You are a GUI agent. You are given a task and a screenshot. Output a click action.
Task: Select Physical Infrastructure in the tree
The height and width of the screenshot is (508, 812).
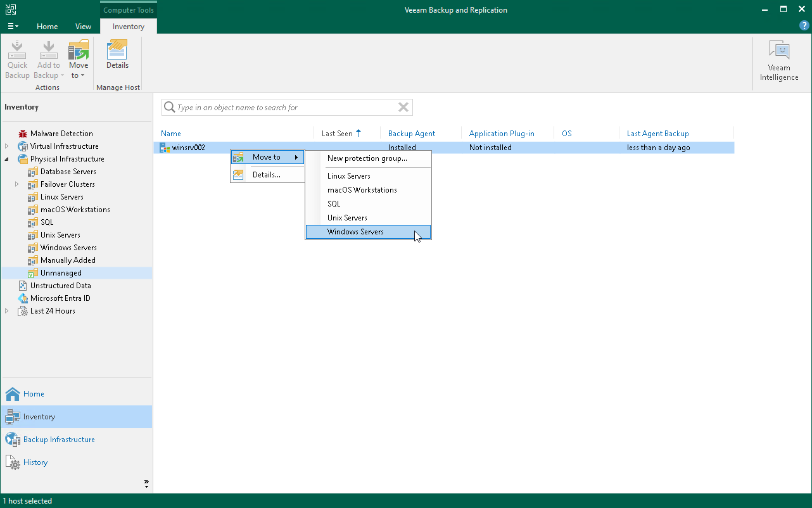click(x=67, y=159)
